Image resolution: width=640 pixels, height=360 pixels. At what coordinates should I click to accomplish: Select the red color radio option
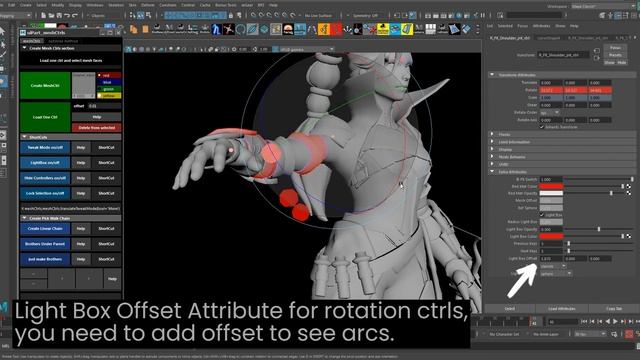pos(109,76)
